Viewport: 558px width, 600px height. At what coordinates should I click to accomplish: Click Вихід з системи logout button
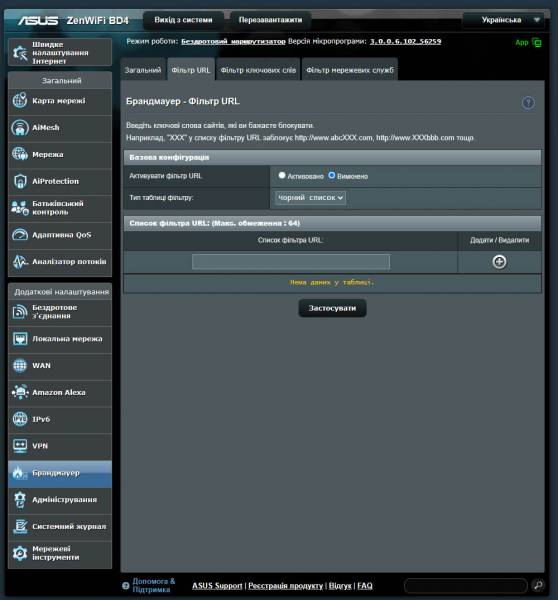pos(183,20)
